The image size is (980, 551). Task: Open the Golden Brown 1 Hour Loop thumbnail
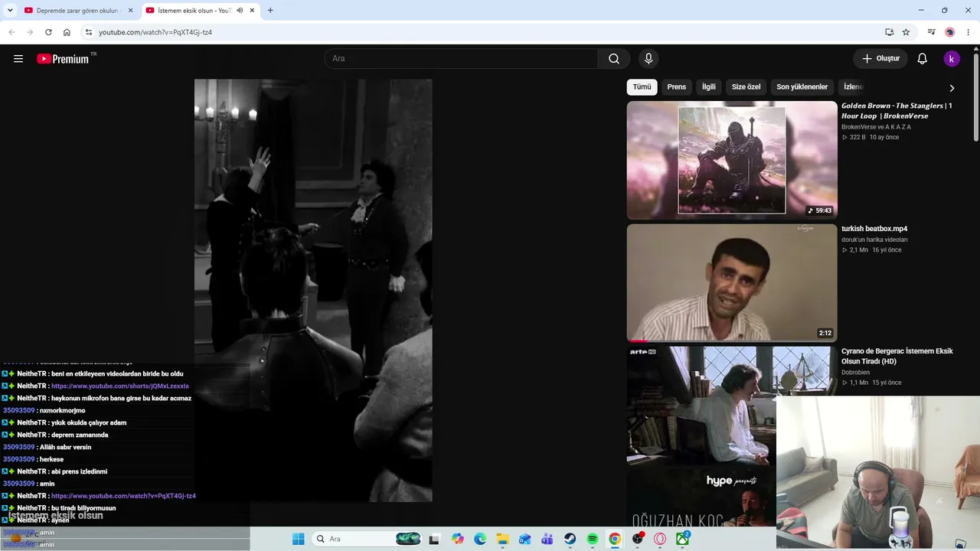click(732, 161)
